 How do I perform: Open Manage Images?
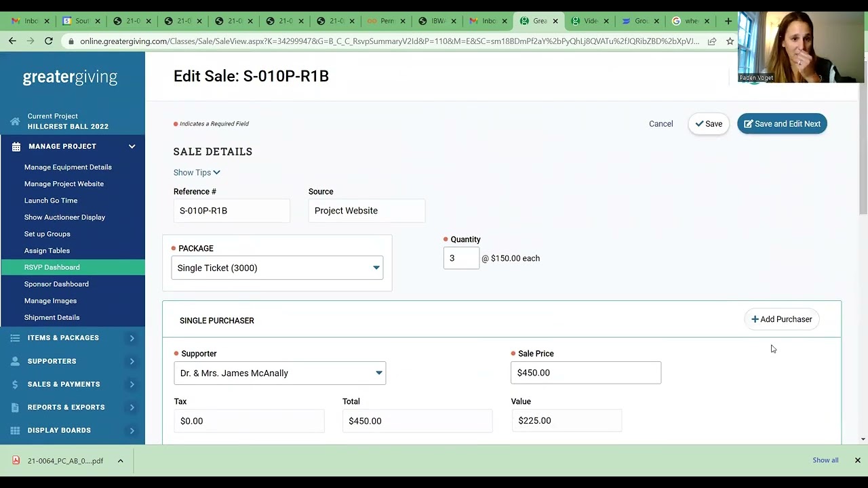50,301
